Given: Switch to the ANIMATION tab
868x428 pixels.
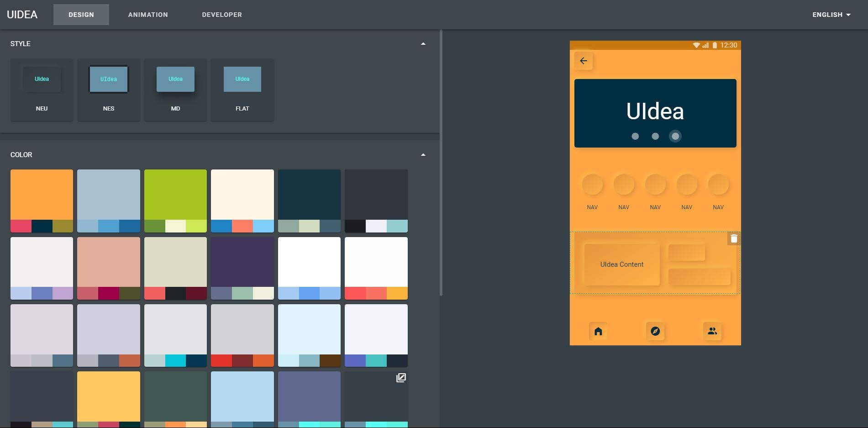Looking at the screenshot, I should pos(147,14).
